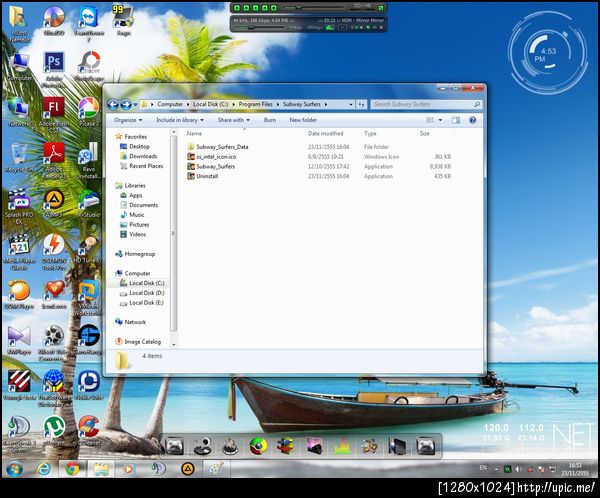Click Program Files in the breadcrumb
Screen dimensions: 600x498
256,104
